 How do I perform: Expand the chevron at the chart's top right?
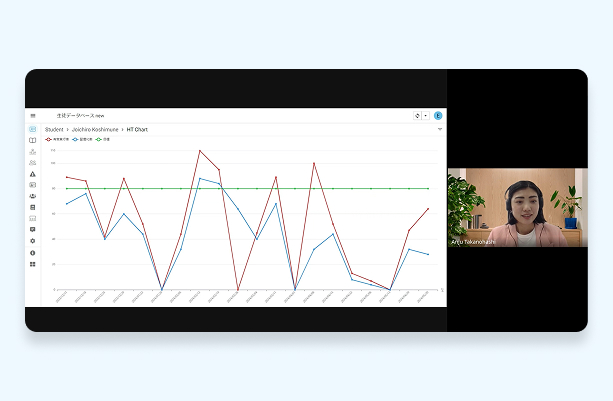(439, 129)
